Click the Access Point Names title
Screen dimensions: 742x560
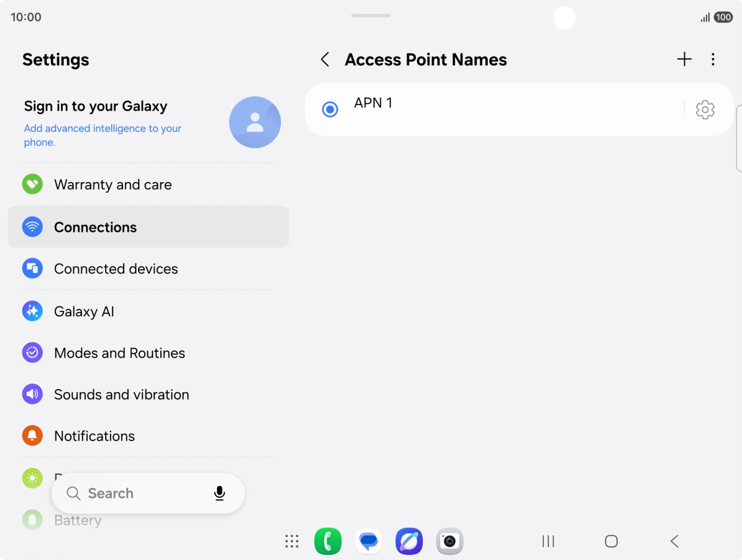click(426, 60)
